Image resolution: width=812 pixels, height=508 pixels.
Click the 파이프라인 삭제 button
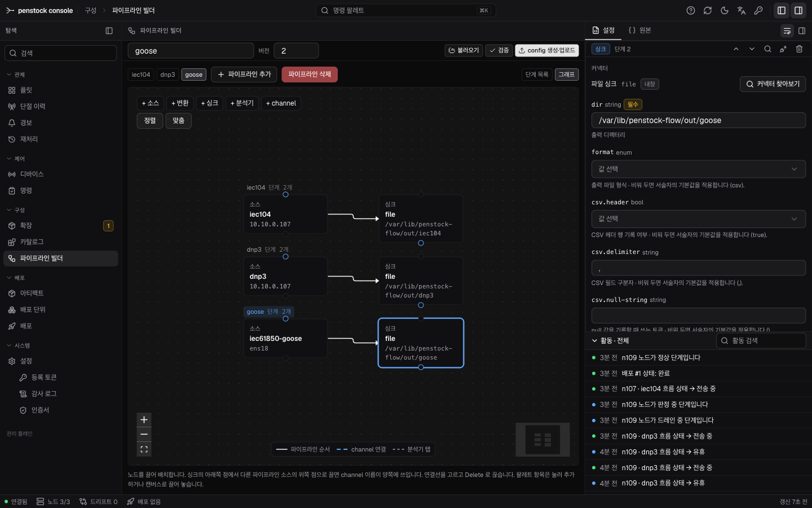(x=310, y=75)
